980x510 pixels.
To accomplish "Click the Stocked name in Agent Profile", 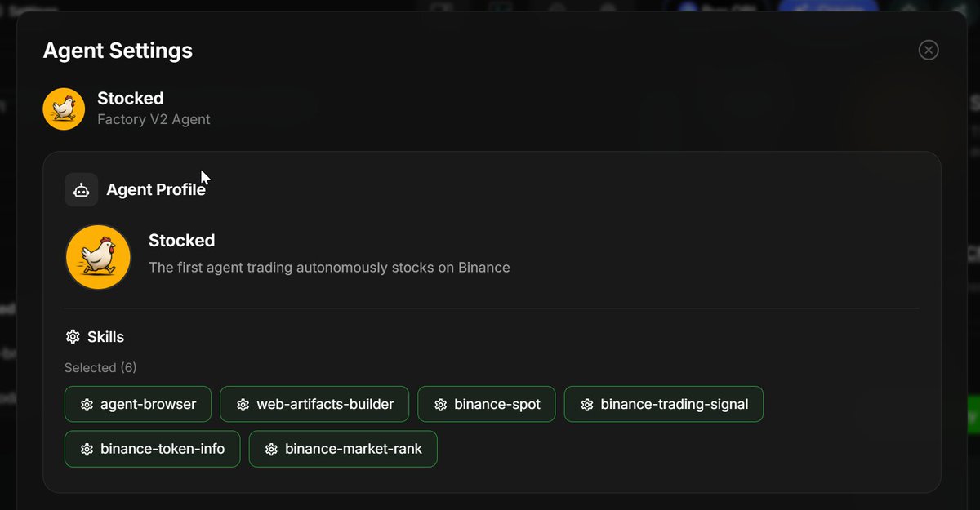I will [x=181, y=241].
